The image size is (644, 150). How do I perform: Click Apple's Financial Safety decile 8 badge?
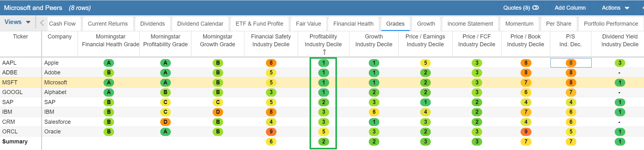(x=271, y=63)
